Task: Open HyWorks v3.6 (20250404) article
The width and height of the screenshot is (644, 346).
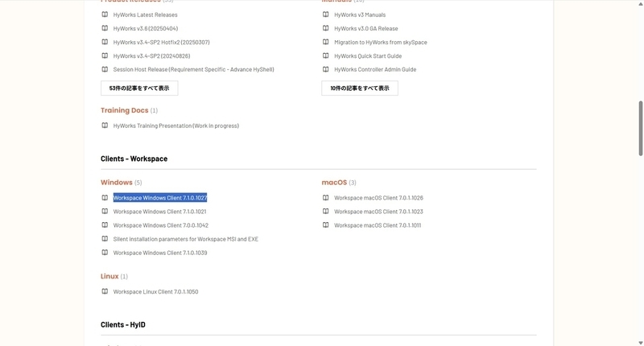Action: (146, 28)
